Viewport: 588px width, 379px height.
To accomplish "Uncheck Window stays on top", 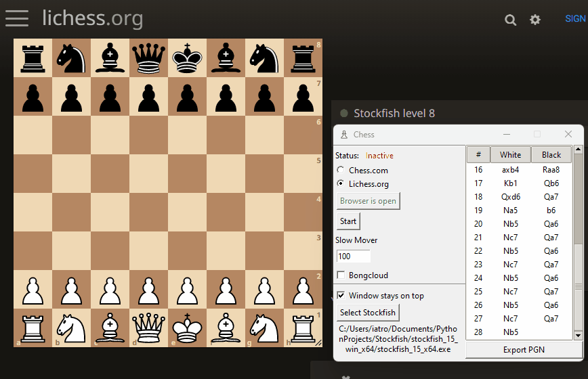I will coord(341,296).
